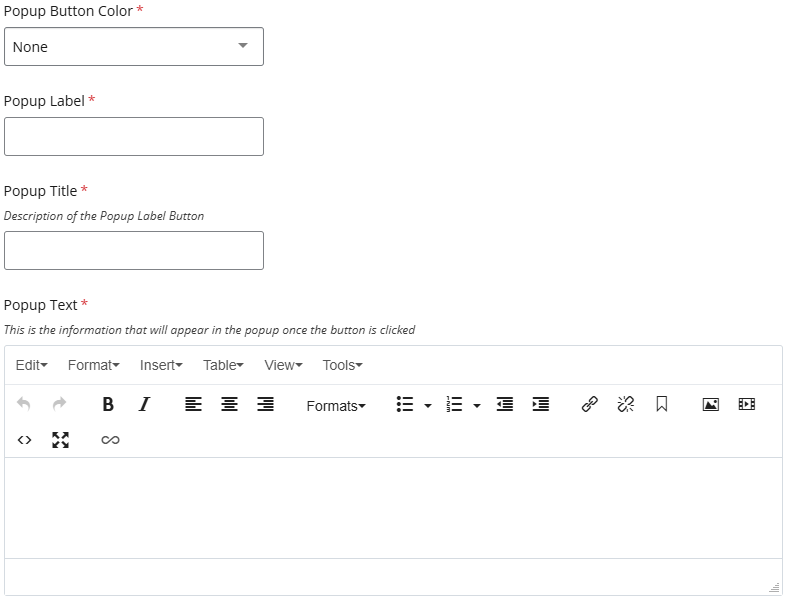
Task: Click the Popup Title text field
Action: pyautogui.click(x=134, y=251)
